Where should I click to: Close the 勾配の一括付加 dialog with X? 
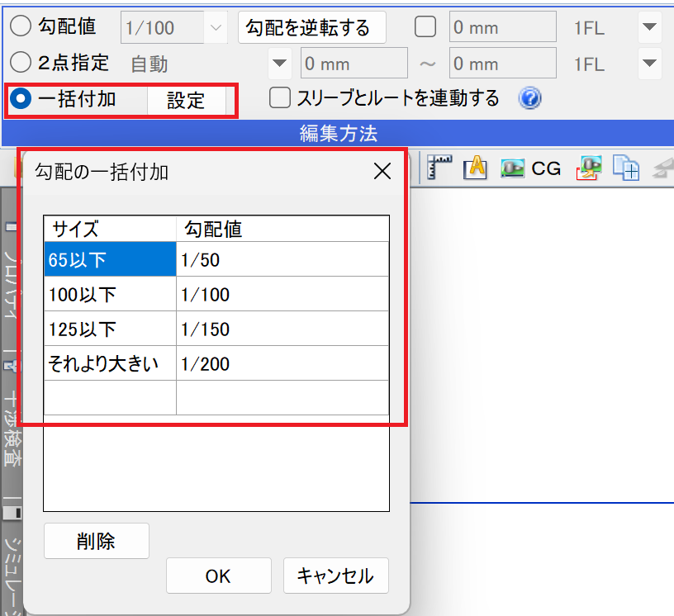pyautogui.click(x=382, y=171)
